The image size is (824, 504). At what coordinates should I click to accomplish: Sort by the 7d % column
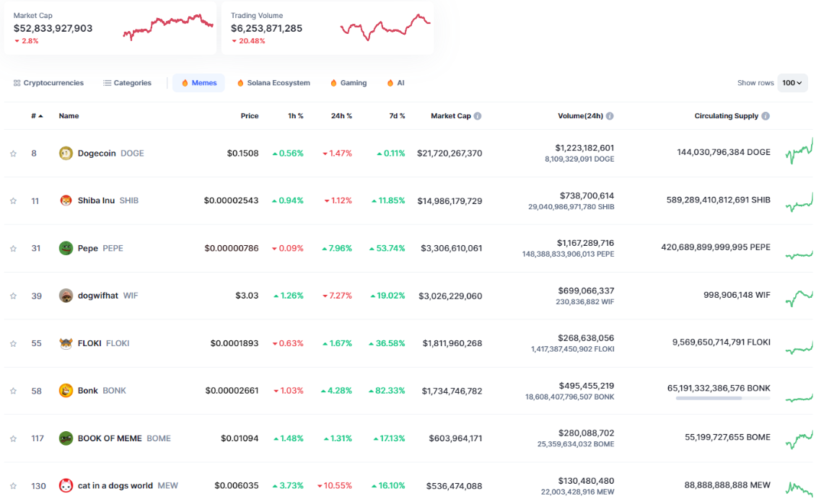point(397,116)
